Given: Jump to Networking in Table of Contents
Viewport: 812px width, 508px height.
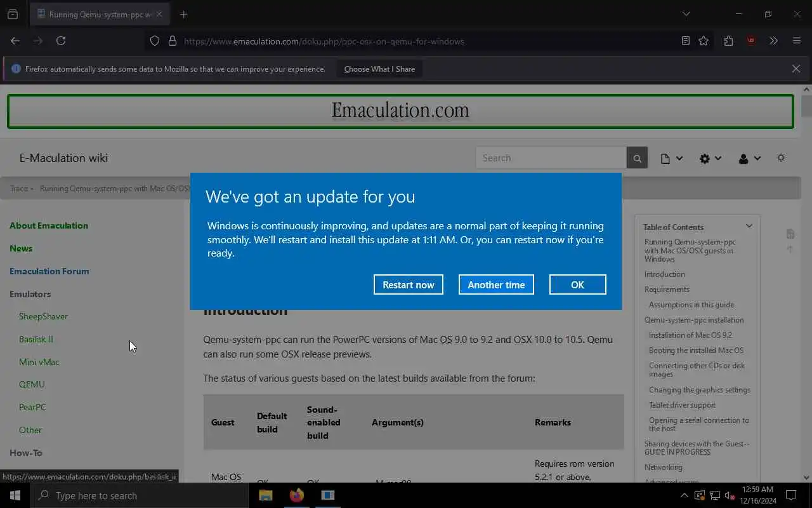Looking at the screenshot, I should (x=664, y=467).
